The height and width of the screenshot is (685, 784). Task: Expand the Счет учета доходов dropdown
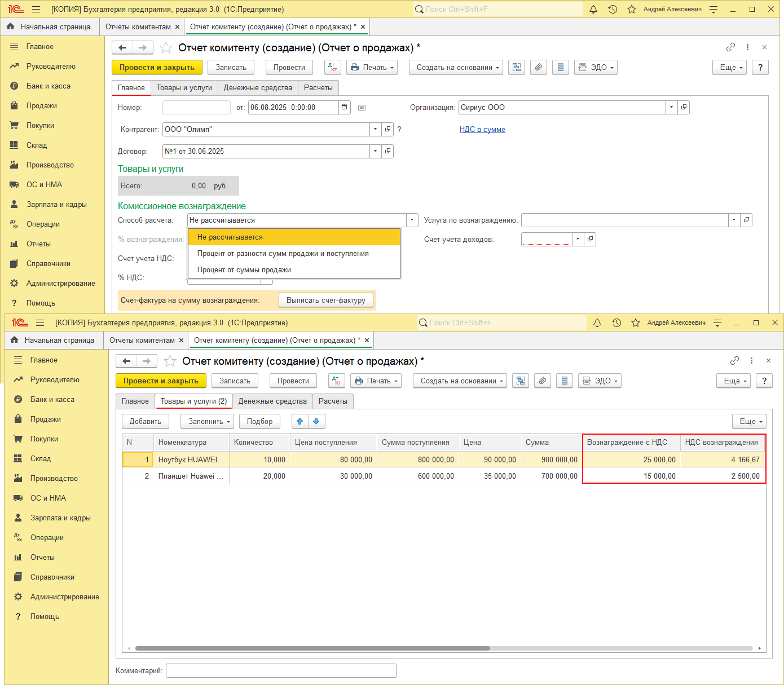coord(578,239)
